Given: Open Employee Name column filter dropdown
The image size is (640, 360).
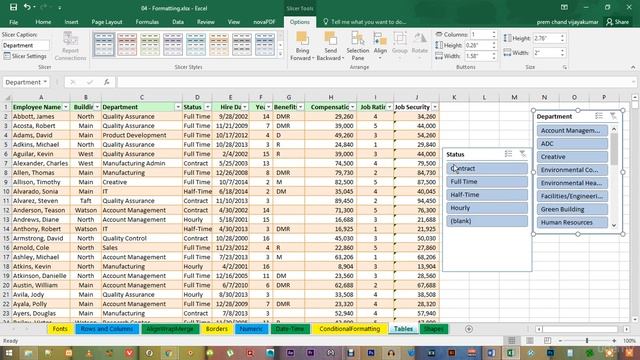Looking at the screenshot, I should tap(65, 107).
